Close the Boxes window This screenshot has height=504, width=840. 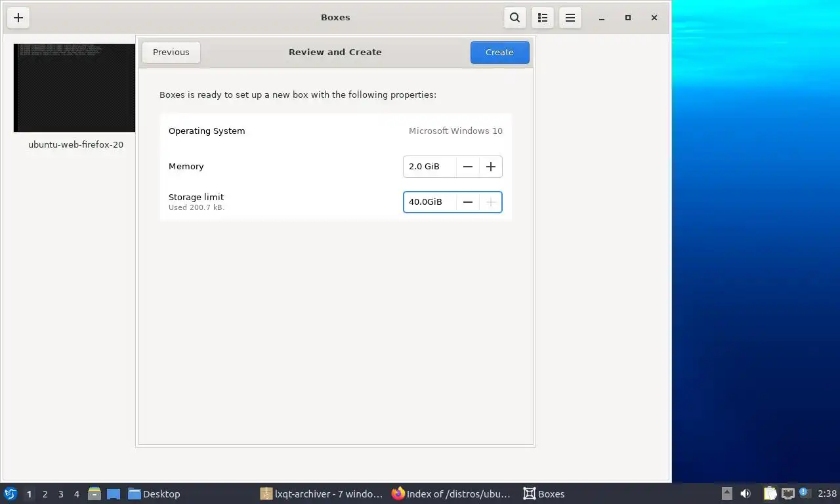[654, 18]
